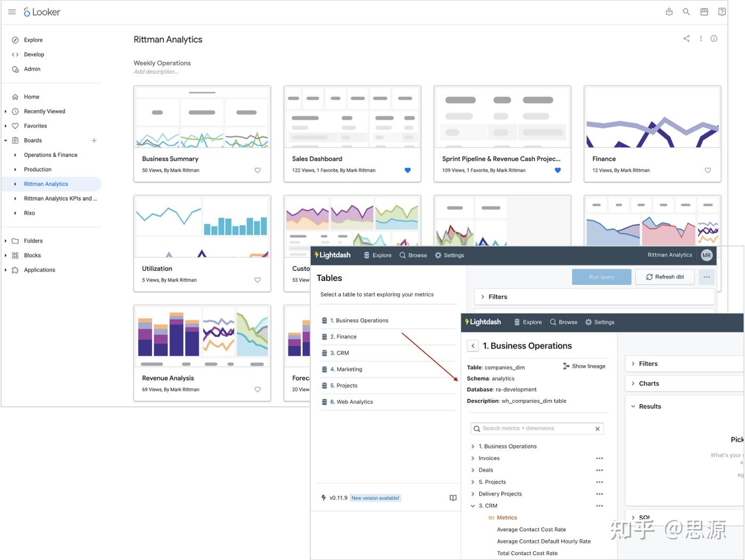
Task: Open the Looker hamburger main menu
Action: [x=12, y=12]
